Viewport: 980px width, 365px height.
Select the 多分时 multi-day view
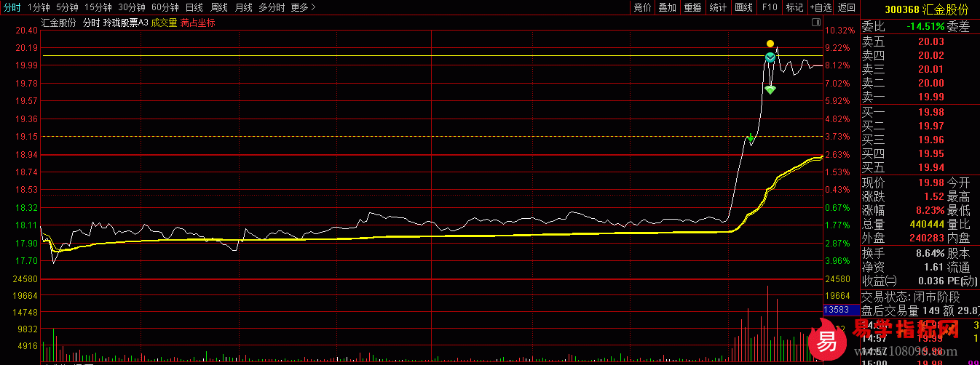pos(272,7)
